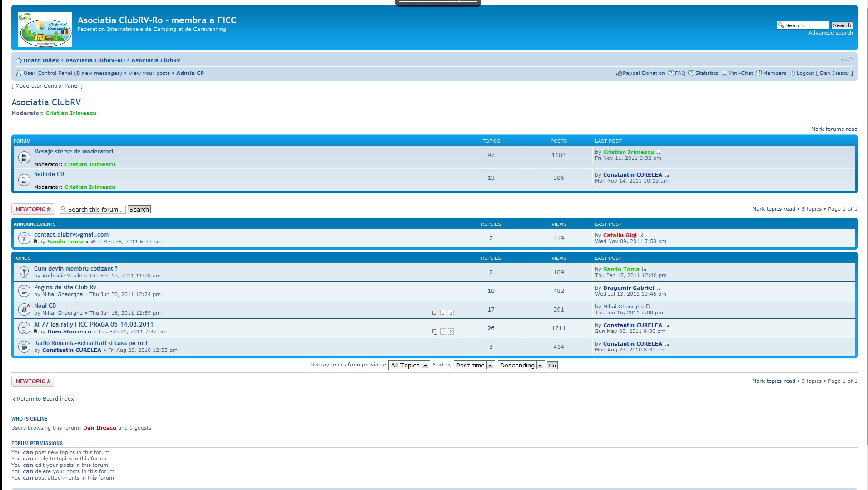The image size is (868, 490).
Task: View latest post icon for Sedinte CD
Action: coord(667,175)
